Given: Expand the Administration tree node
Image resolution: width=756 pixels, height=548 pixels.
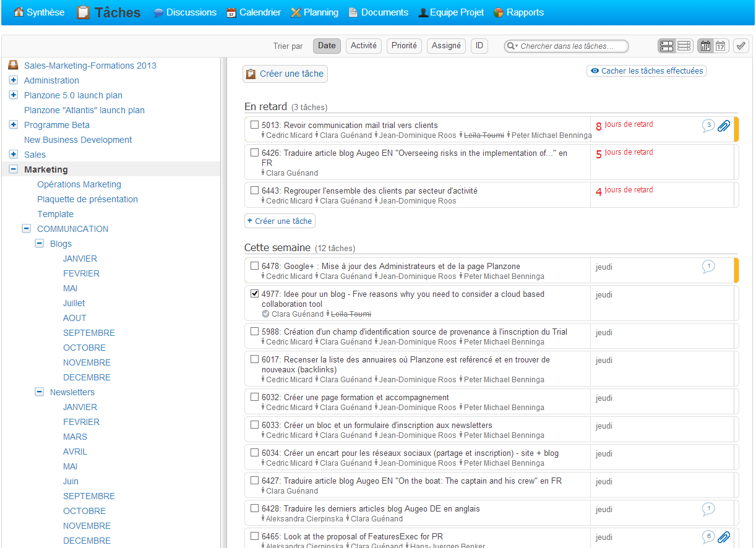Looking at the screenshot, I should click(14, 80).
